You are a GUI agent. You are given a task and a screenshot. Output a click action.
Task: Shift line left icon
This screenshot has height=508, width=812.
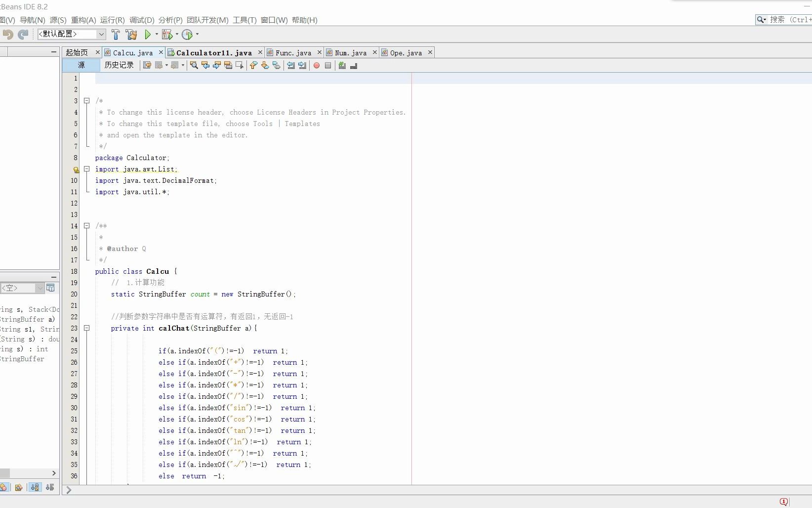click(x=291, y=65)
